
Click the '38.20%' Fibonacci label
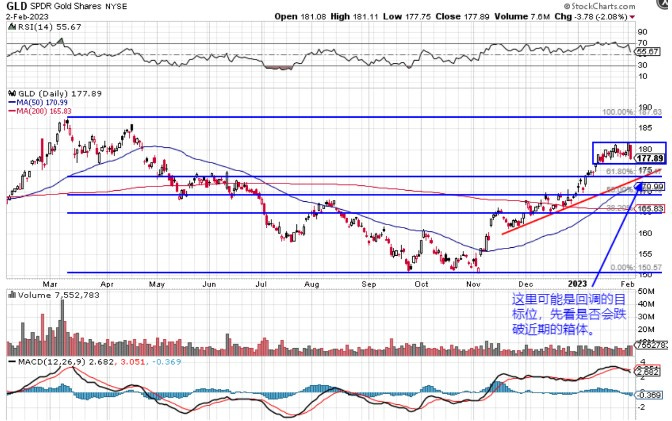click(620, 208)
